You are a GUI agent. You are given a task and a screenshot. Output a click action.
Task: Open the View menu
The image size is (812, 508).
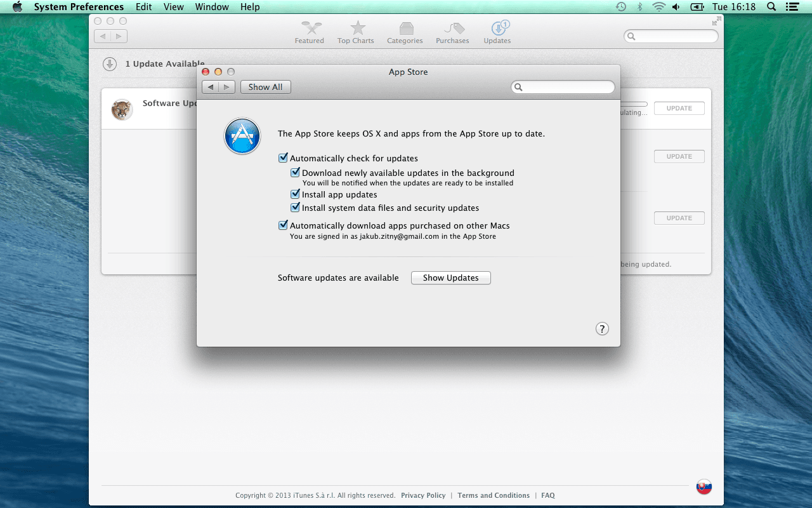[x=174, y=7]
